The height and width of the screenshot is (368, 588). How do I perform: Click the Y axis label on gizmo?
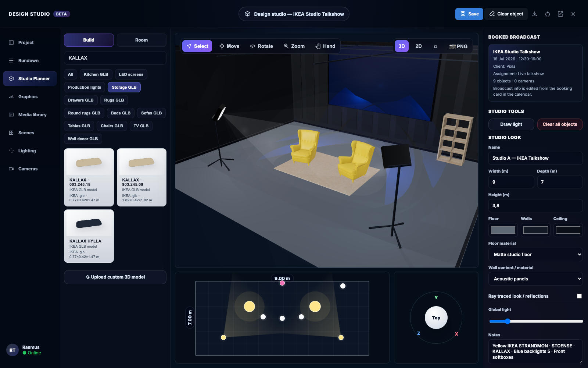point(436,298)
